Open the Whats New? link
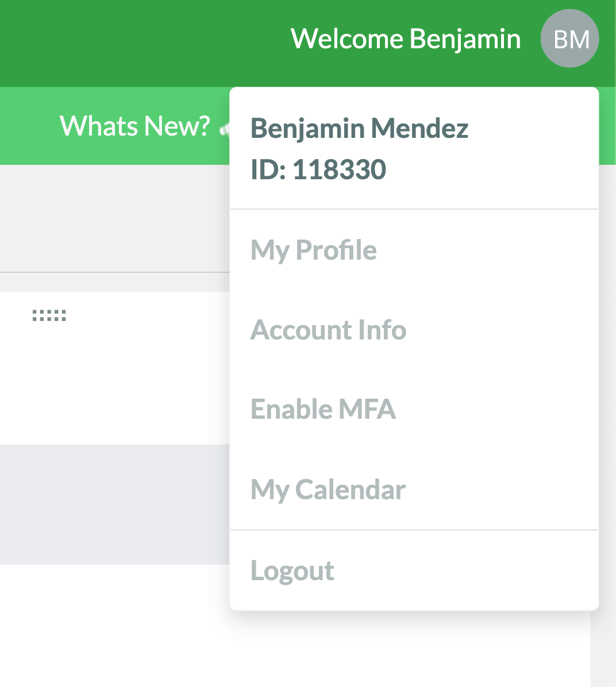 point(134,126)
